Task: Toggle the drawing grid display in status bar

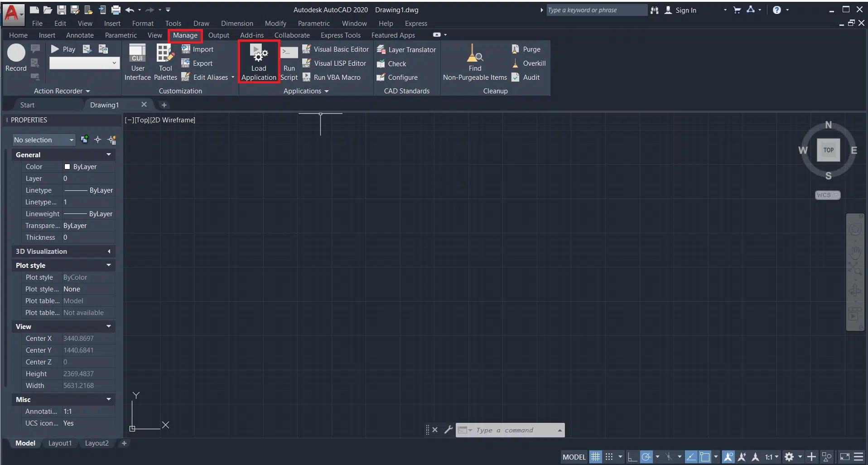Action: coord(595,457)
